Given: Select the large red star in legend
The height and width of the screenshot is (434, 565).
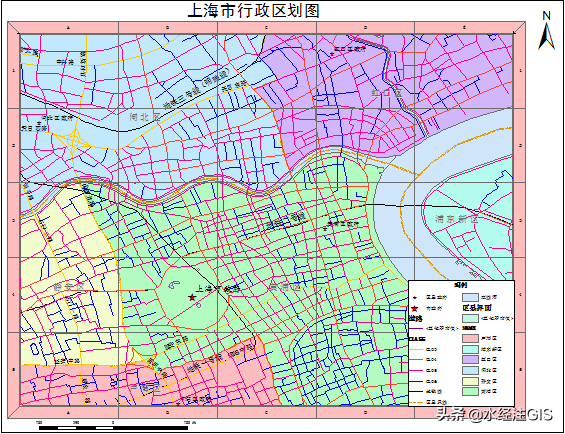Looking at the screenshot, I should click(414, 309).
